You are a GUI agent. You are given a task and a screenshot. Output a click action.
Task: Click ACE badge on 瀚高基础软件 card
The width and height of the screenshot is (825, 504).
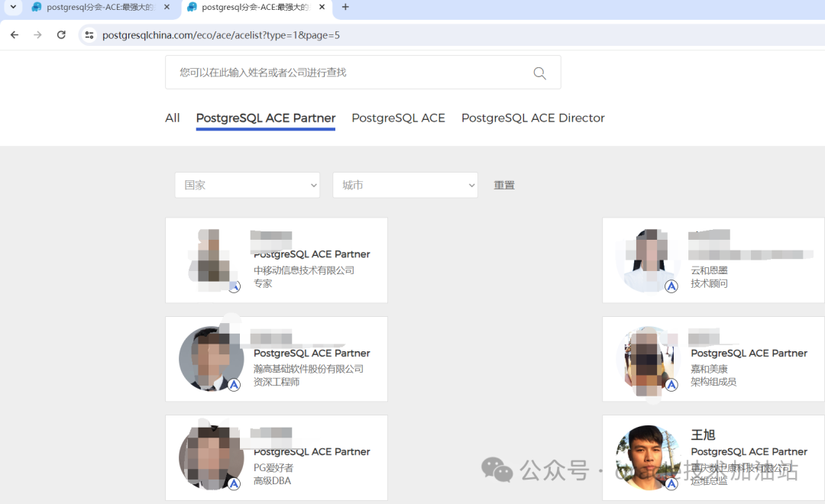click(235, 385)
